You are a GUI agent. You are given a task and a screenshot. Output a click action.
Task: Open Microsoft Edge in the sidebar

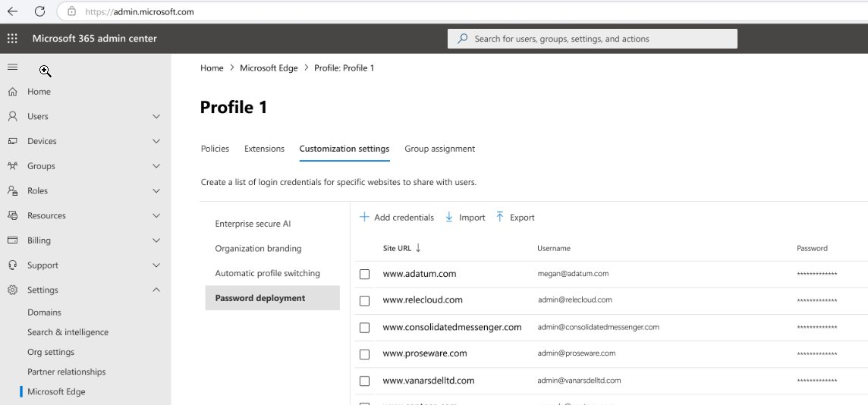click(x=56, y=391)
